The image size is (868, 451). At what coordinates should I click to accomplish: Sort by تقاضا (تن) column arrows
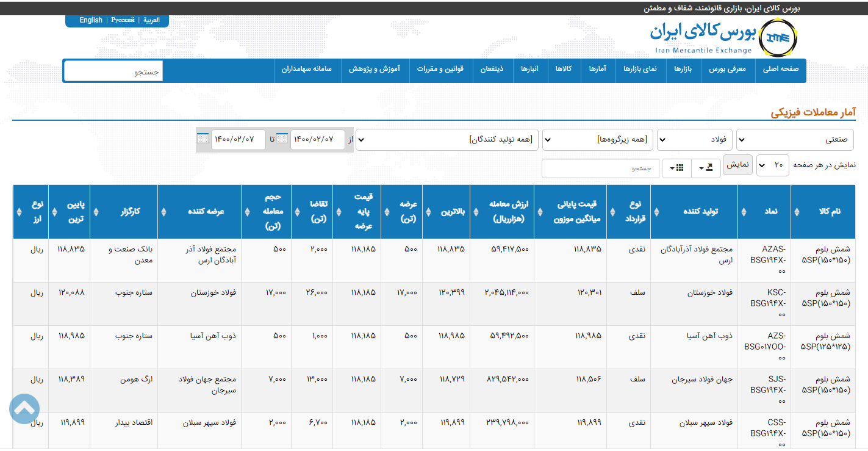point(297,212)
